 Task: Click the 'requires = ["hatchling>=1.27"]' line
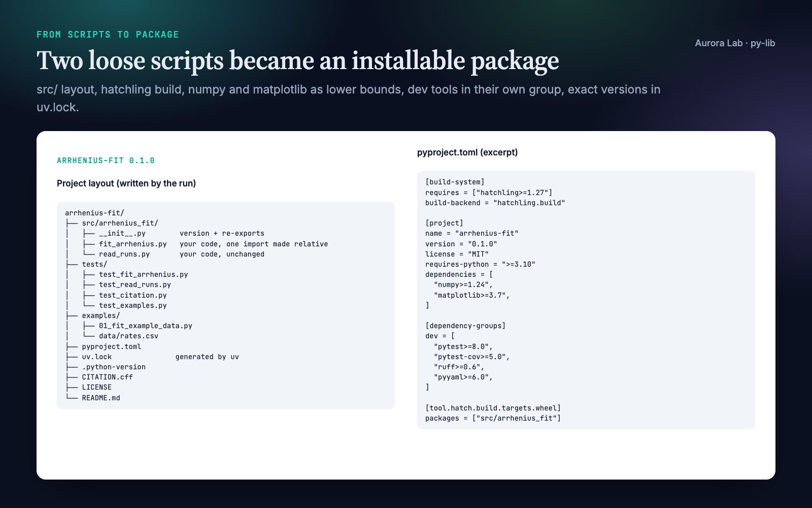[x=489, y=193]
